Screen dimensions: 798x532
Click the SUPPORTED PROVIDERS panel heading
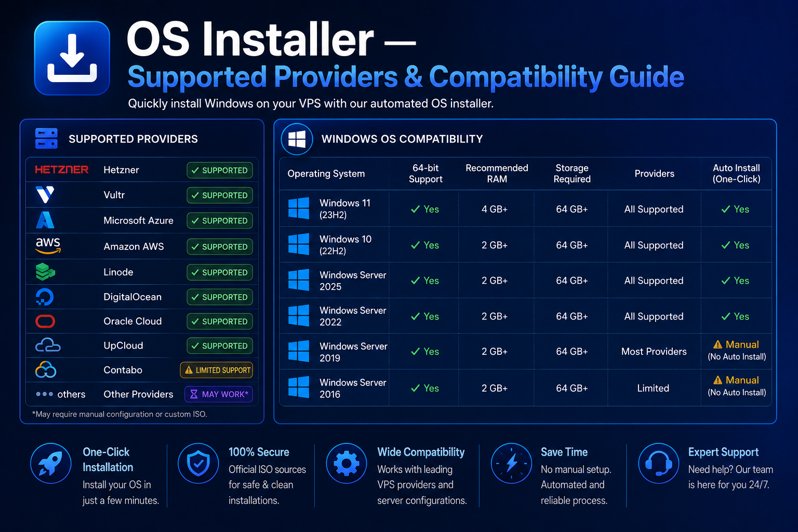point(134,139)
